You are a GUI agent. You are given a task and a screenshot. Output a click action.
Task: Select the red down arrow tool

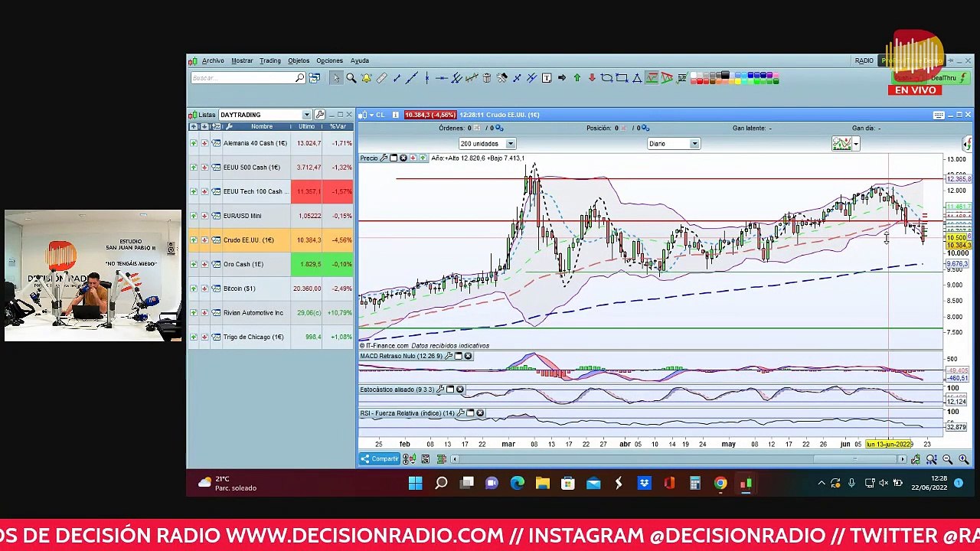pos(592,77)
